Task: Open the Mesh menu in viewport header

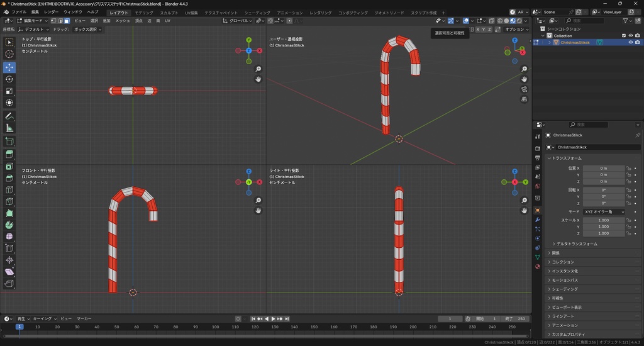Action: pyautogui.click(x=123, y=21)
